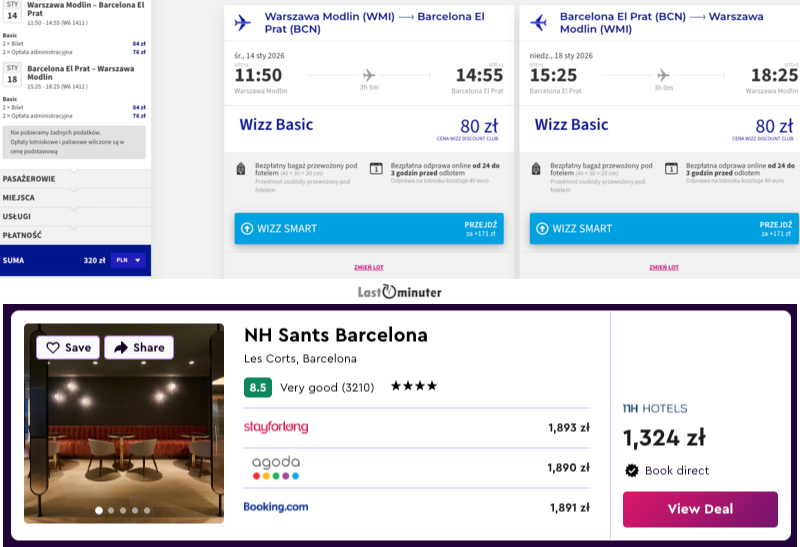Click the Book direct checkmark badge
Image resolution: width=800 pixels, height=547 pixels.
[631, 470]
